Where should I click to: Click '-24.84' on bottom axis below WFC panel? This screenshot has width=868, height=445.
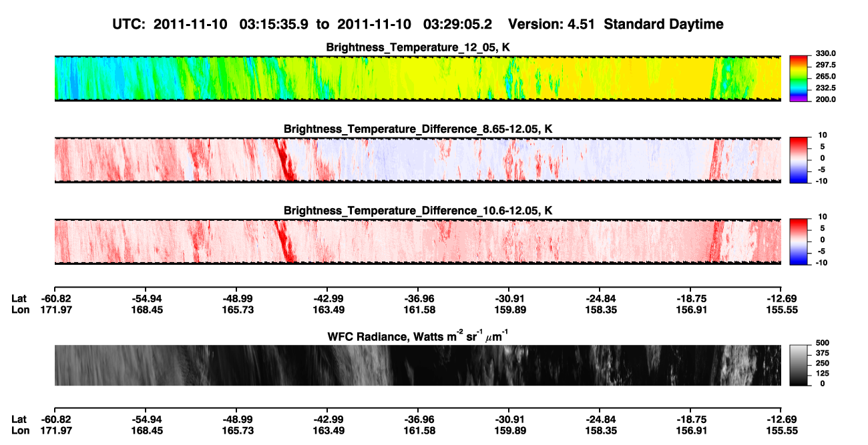pos(600,419)
